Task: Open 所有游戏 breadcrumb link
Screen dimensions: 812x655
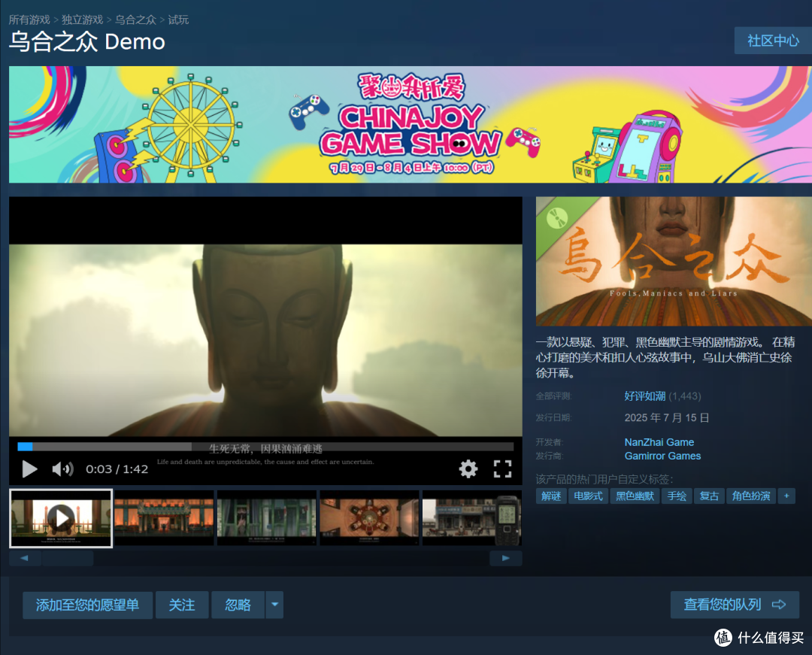Action: [x=29, y=20]
